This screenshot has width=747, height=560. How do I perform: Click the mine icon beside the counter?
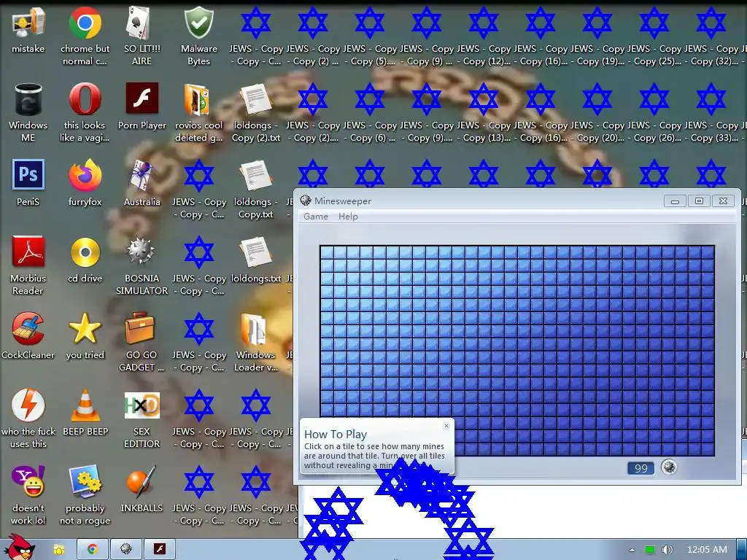tap(669, 467)
